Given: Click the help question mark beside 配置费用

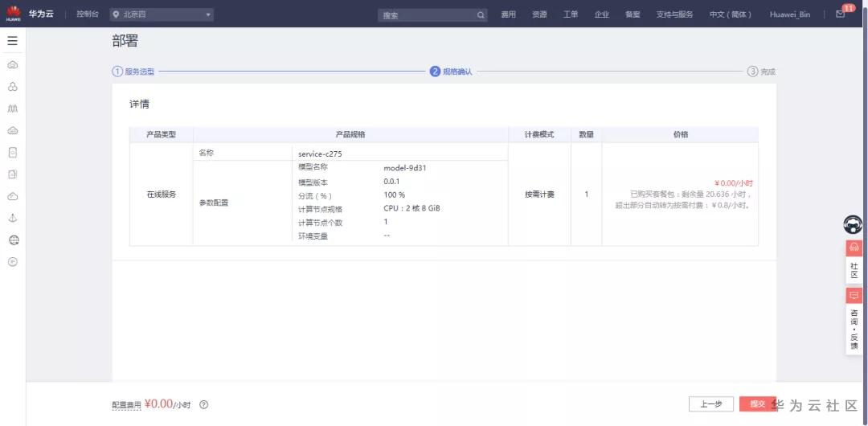Looking at the screenshot, I should pos(203,405).
